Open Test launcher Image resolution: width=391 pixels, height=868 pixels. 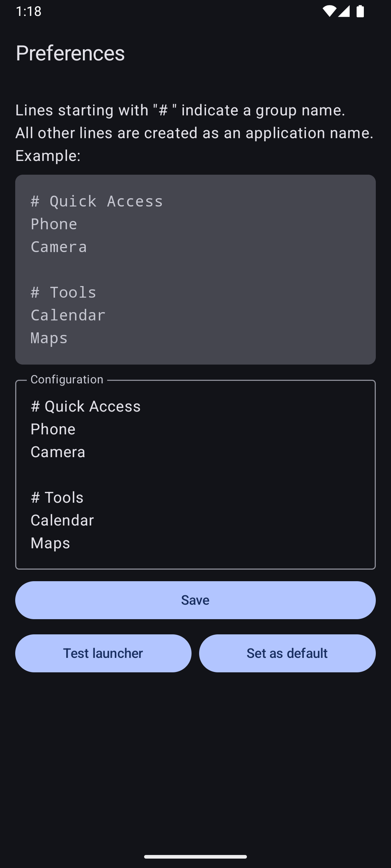point(103,653)
